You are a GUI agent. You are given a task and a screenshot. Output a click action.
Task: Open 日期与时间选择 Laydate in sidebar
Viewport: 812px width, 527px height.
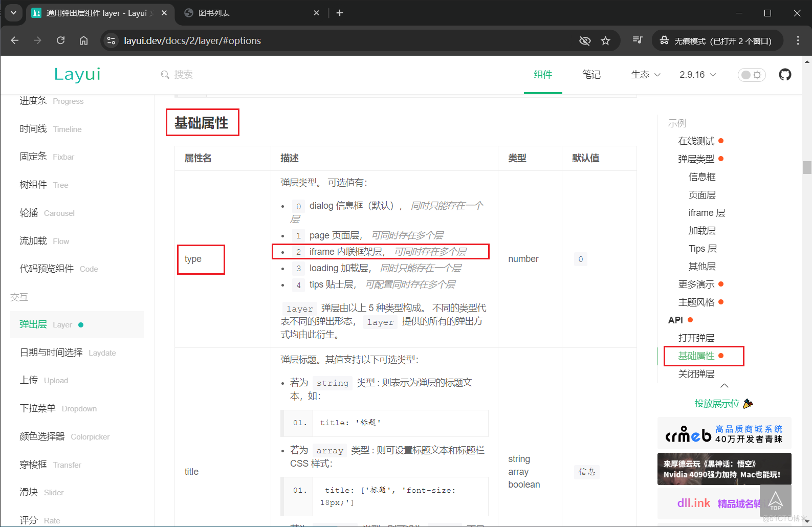pyautogui.click(x=68, y=353)
